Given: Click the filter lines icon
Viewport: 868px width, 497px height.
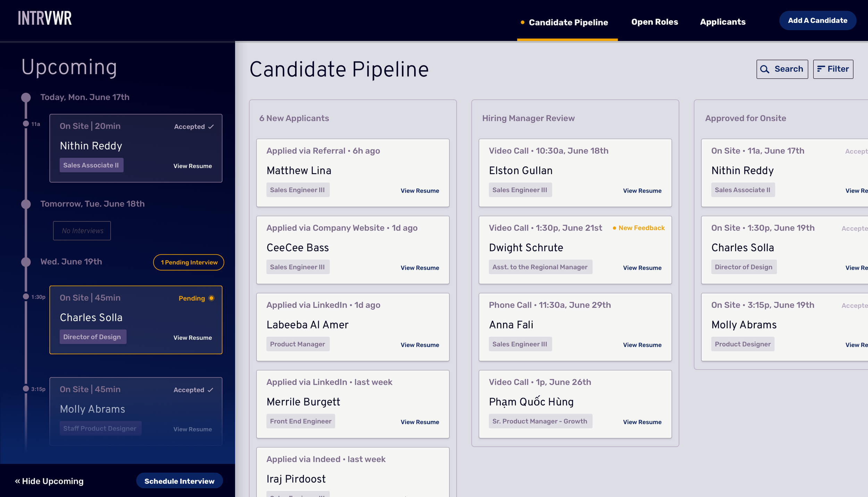Looking at the screenshot, I should [x=821, y=69].
